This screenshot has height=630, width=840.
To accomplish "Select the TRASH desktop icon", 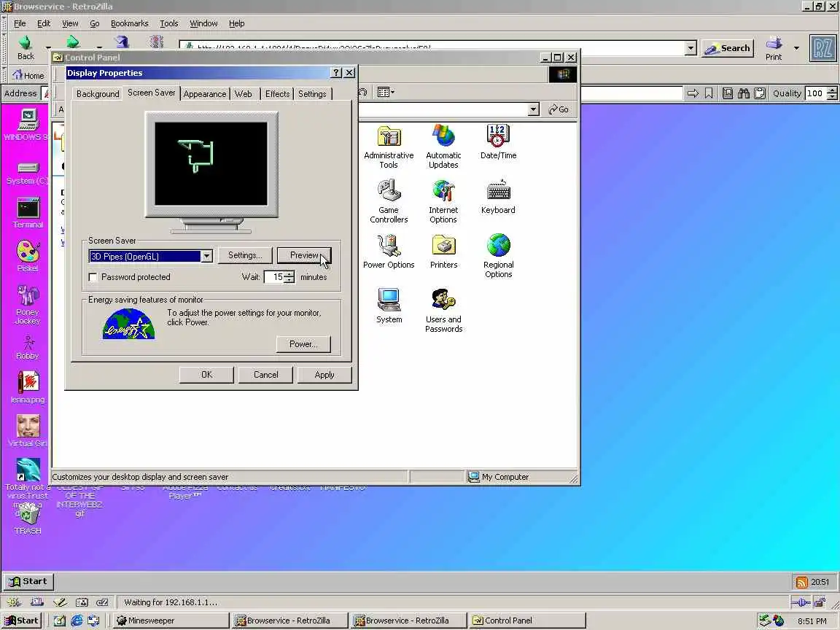I will coord(28,519).
